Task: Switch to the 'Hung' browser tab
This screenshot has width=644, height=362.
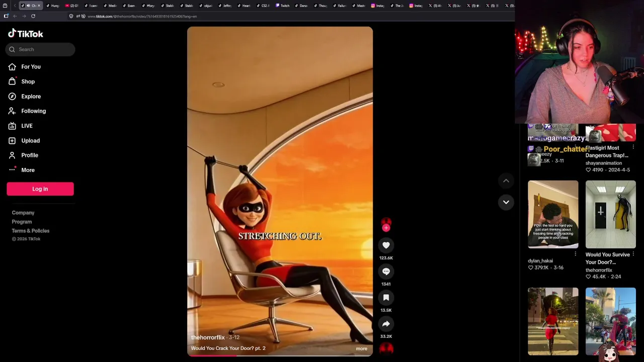Action: point(52,6)
